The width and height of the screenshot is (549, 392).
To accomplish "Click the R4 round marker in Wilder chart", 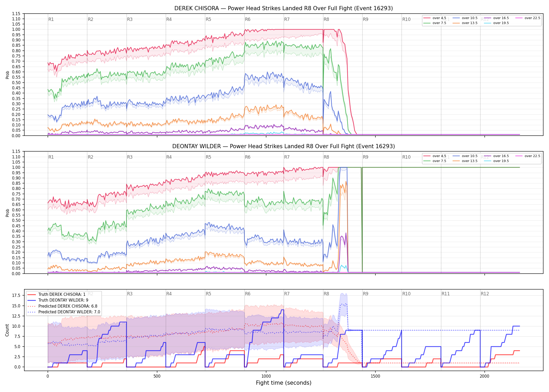I will pyautogui.click(x=169, y=157).
